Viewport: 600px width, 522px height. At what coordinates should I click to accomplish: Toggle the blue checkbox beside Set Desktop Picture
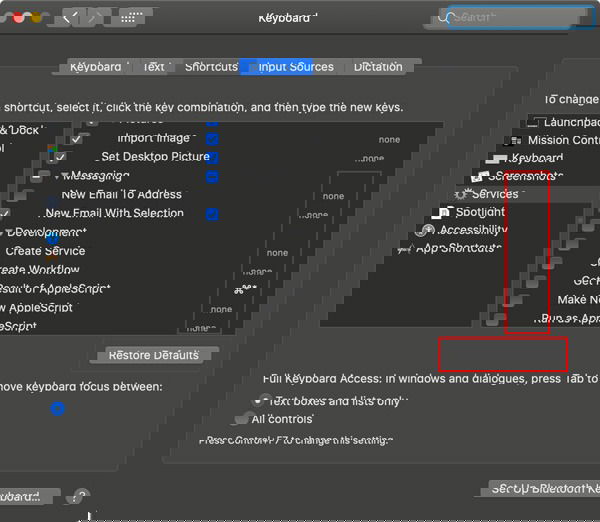(x=212, y=157)
